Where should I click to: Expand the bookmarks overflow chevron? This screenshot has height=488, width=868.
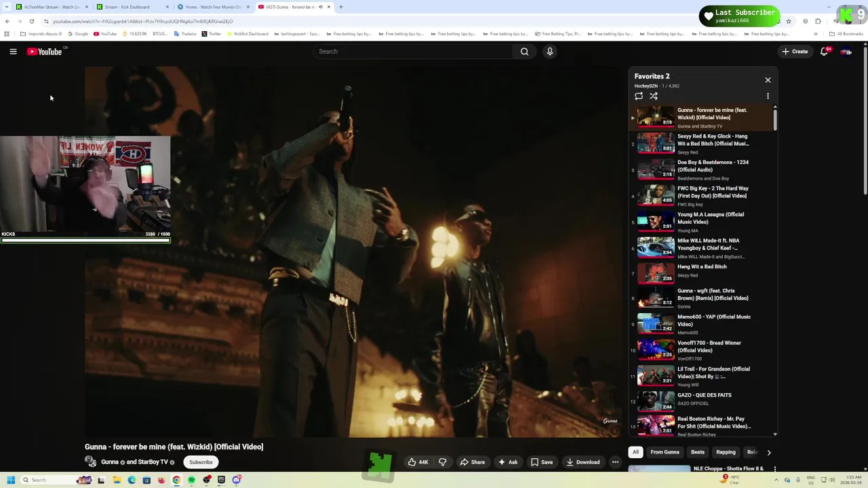pos(816,34)
